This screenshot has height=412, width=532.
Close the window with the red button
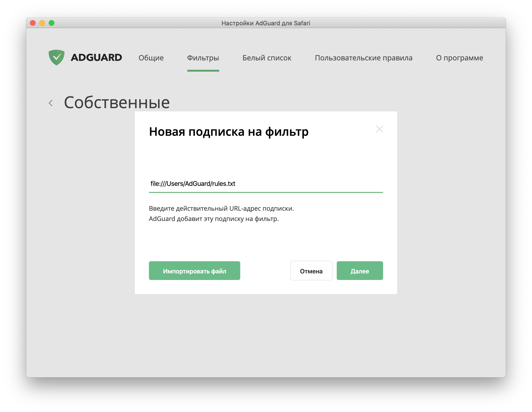[x=33, y=23]
